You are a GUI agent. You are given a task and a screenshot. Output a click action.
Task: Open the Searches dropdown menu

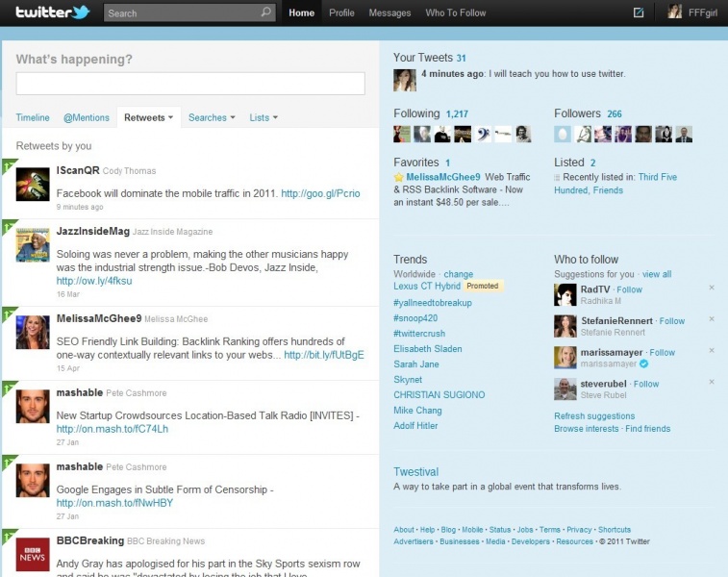point(212,118)
